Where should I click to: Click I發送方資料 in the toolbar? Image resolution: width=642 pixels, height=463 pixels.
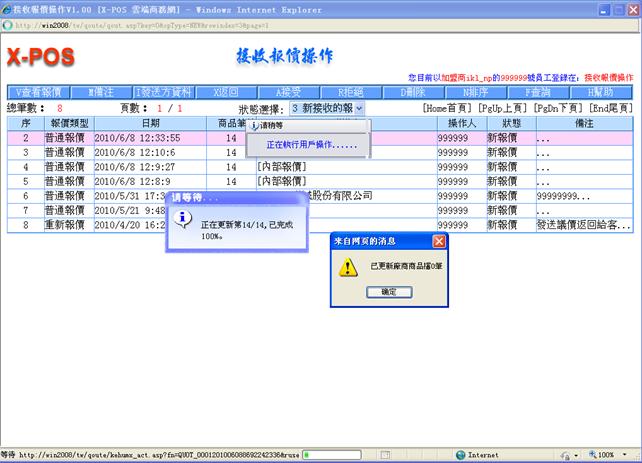click(x=164, y=91)
